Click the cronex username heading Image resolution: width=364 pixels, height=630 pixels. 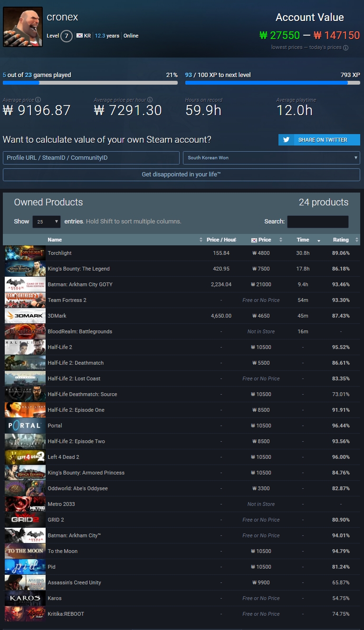(62, 17)
